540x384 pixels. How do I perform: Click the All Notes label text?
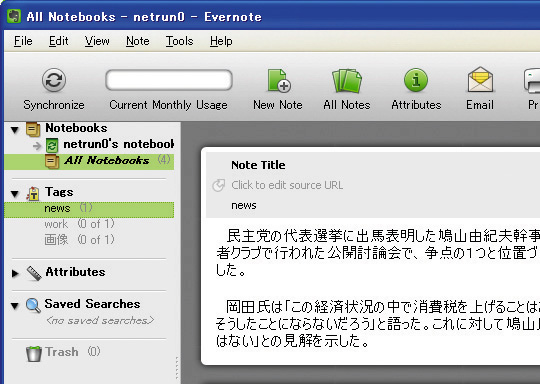pyautogui.click(x=347, y=105)
